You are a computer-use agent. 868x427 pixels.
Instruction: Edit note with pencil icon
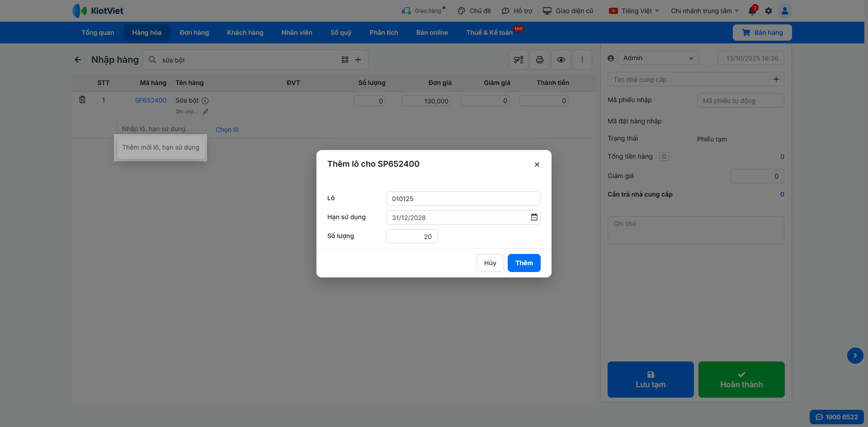click(x=206, y=112)
